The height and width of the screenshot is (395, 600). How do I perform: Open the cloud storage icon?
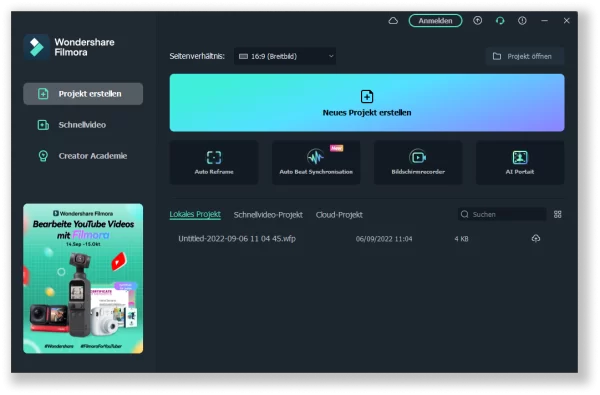(393, 21)
